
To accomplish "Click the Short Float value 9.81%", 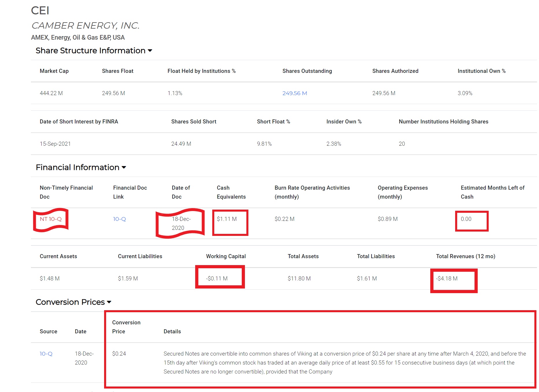I will 264,144.
